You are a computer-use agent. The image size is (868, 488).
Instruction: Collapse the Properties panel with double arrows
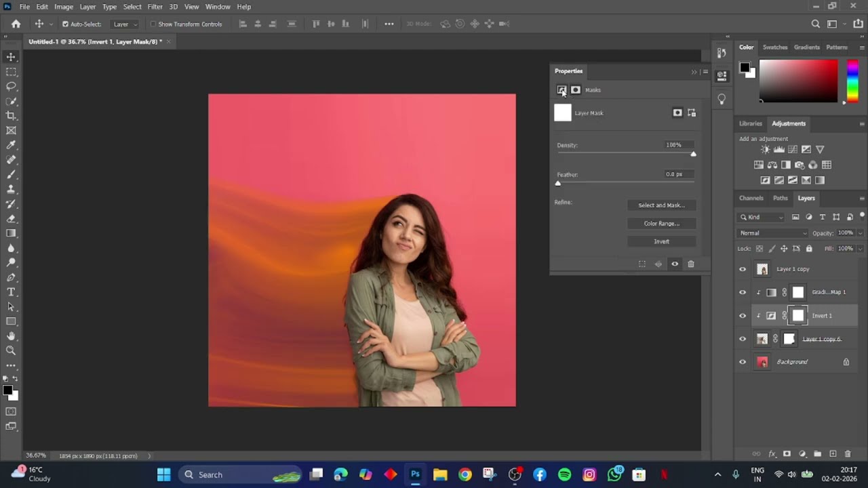[x=694, y=71]
